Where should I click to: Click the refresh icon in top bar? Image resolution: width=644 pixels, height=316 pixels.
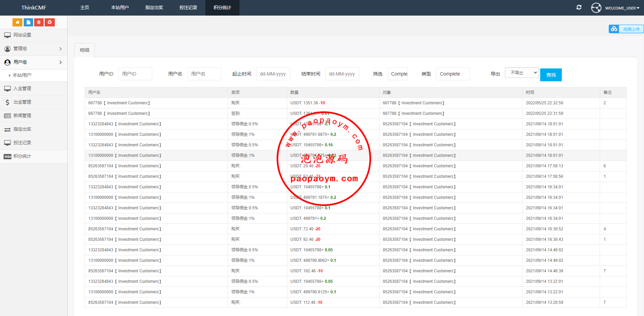tap(579, 7)
